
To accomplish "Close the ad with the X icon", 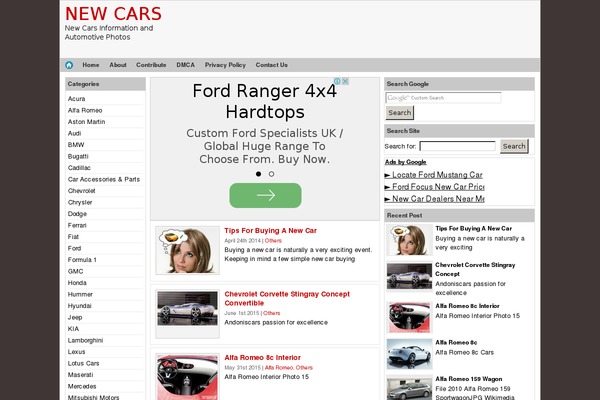I will 345,81.
